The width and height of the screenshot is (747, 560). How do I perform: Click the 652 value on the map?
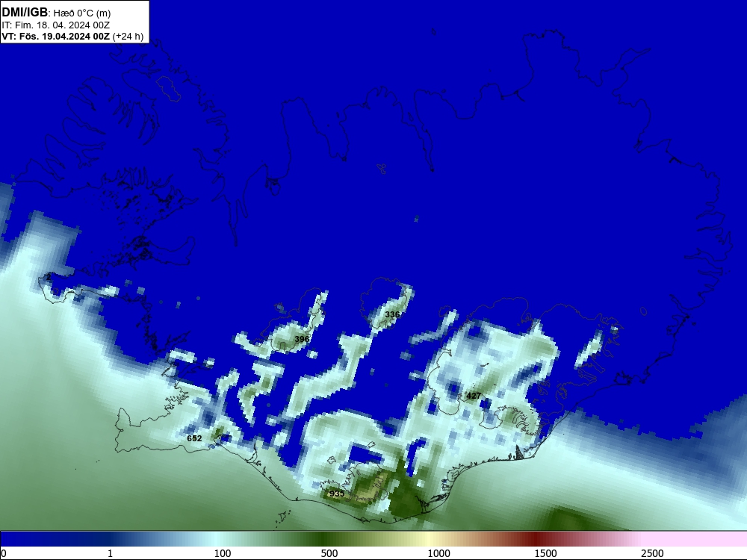pyautogui.click(x=194, y=438)
